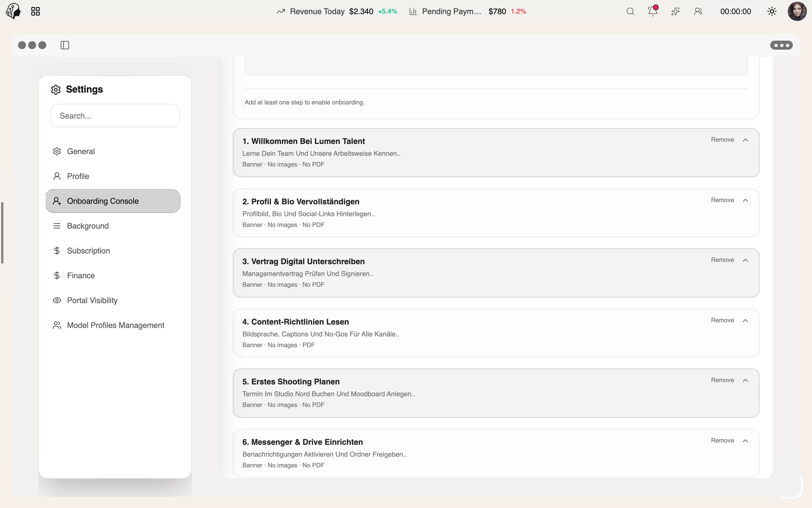Open Subscription settings section

[113, 251]
